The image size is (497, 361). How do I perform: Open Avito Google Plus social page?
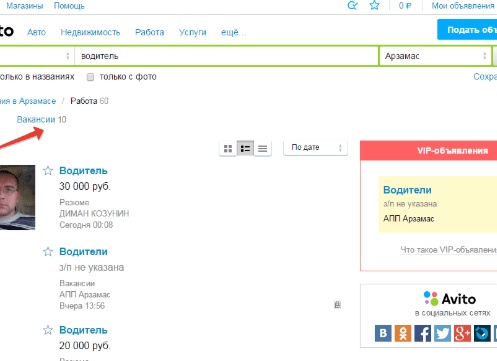pyautogui.click(x=462, y=333)
